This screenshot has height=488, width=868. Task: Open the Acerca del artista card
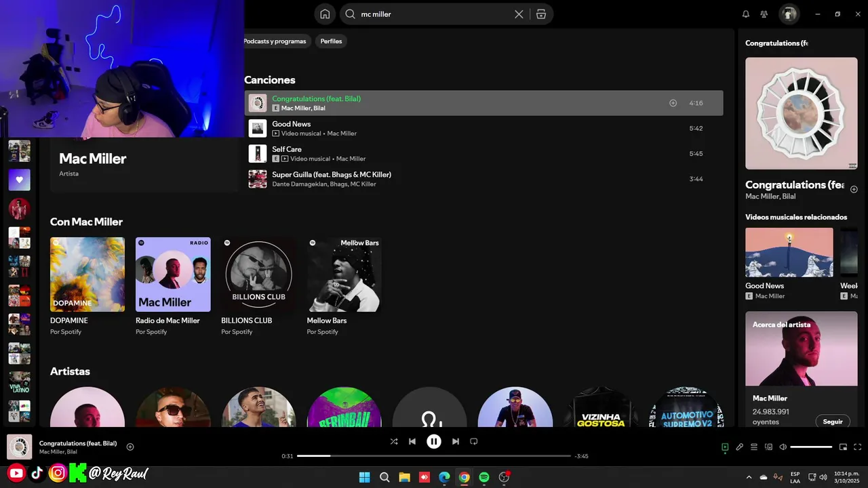point(802,369)
